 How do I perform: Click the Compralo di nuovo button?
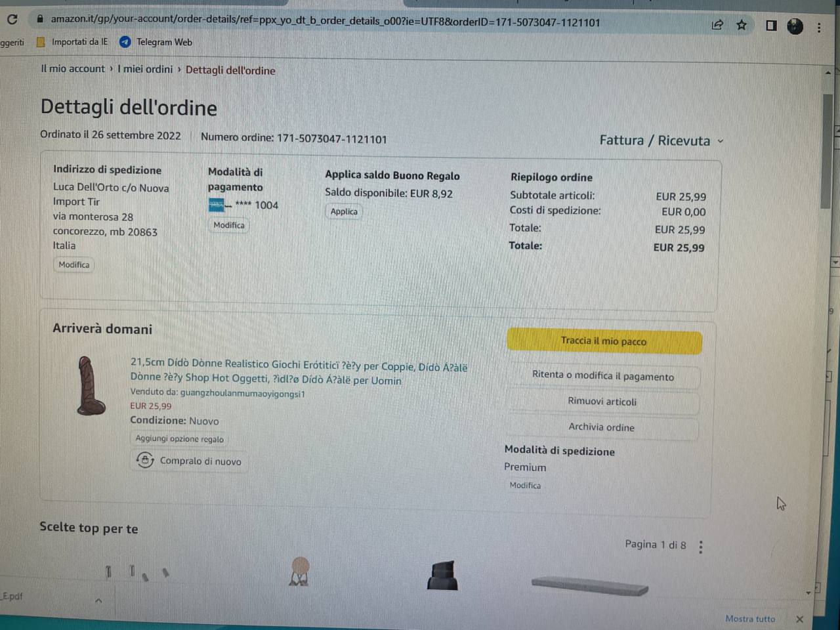pyautogui.click(x=189, y=461)
